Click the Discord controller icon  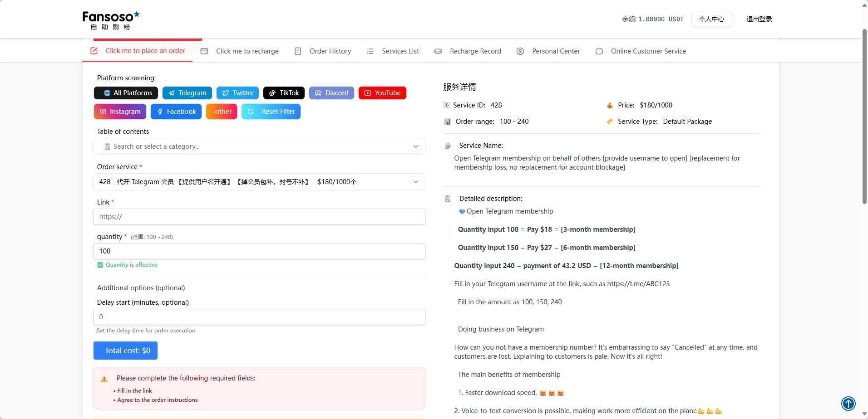318,93
